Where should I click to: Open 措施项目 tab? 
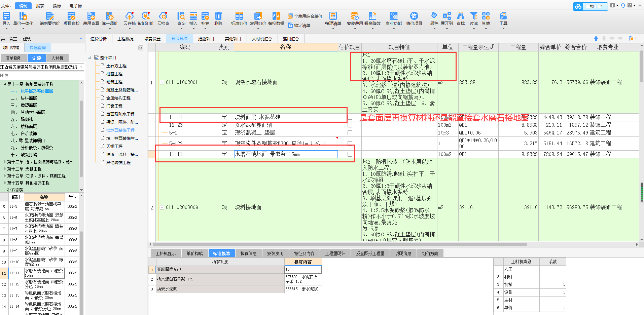[x=206, y=39]
